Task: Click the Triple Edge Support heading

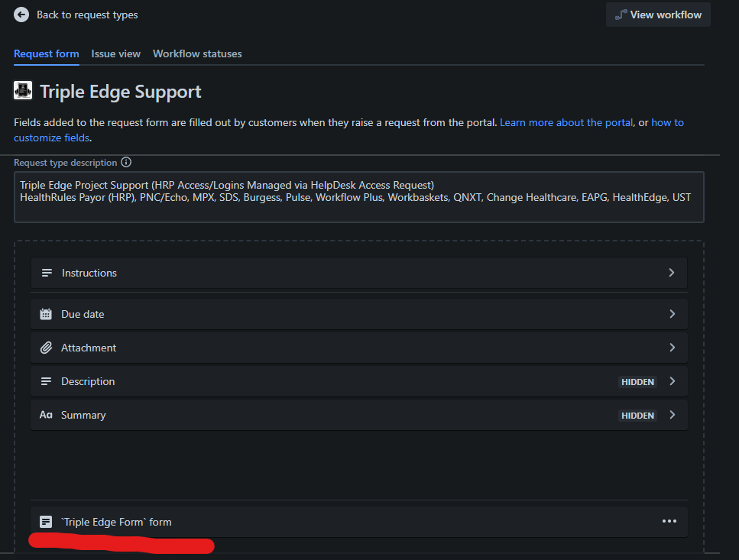Action: 120,92
